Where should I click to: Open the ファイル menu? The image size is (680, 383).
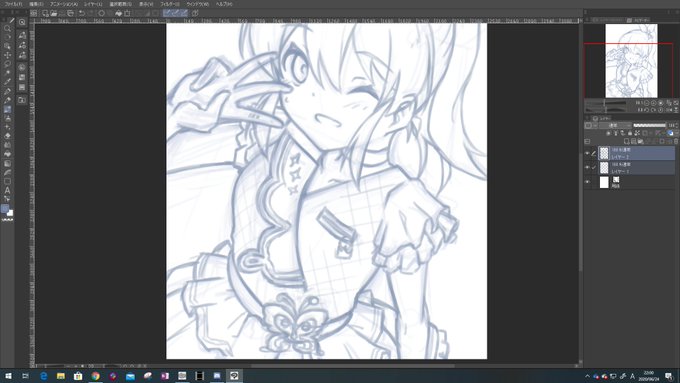[x=13, y=4]
